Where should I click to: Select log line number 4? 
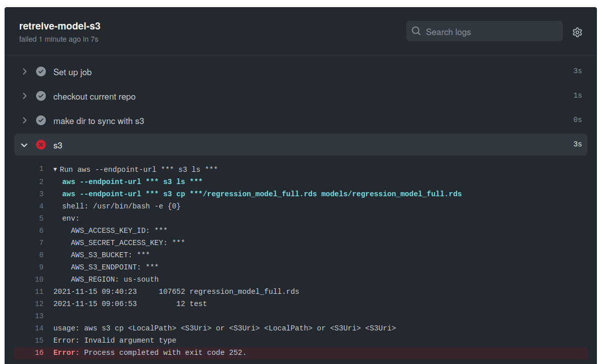41,206
